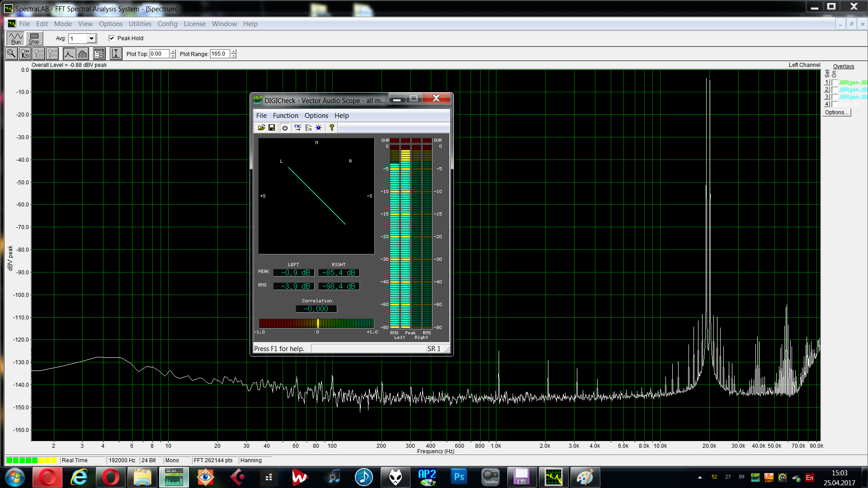Click DIGICheck power start/stop icon

pos(285,128)
